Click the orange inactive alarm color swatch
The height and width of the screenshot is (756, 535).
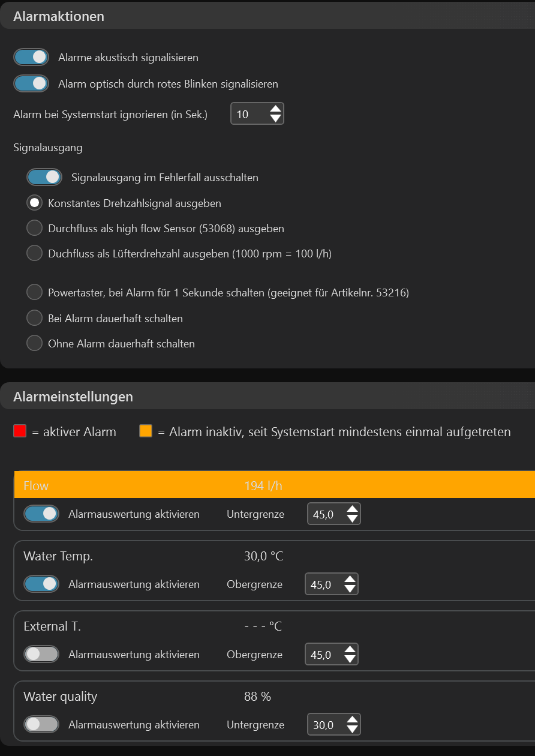[146, 431]
